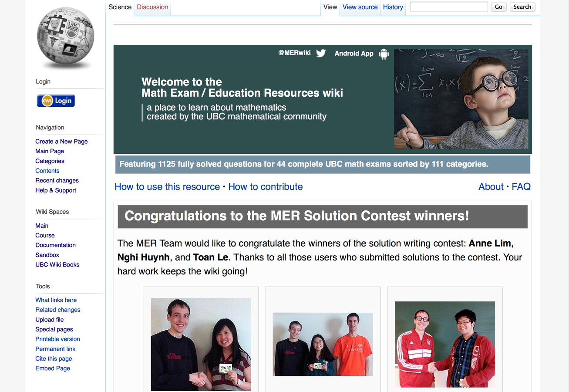This screenshot has width=569, height=392.
Task: Open the History tab
Action: pos(393,7)
